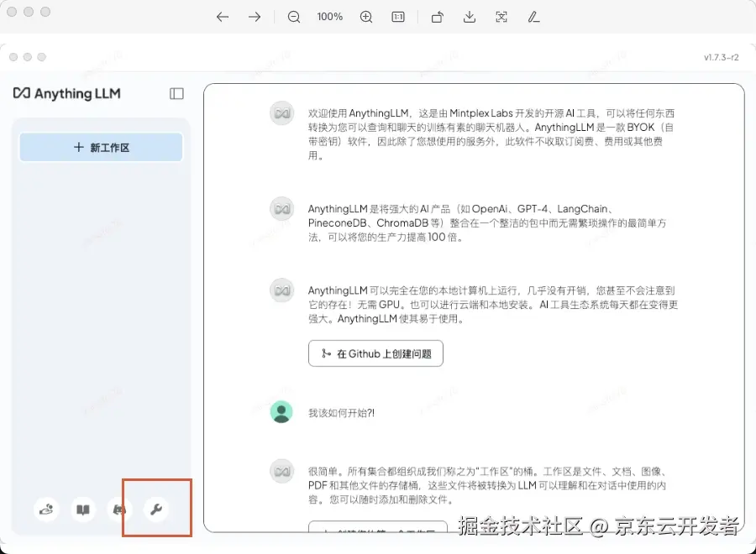
Task: Click the version label v1.7.3-r2
Action: pyautogui.click(x=721, y=57)
